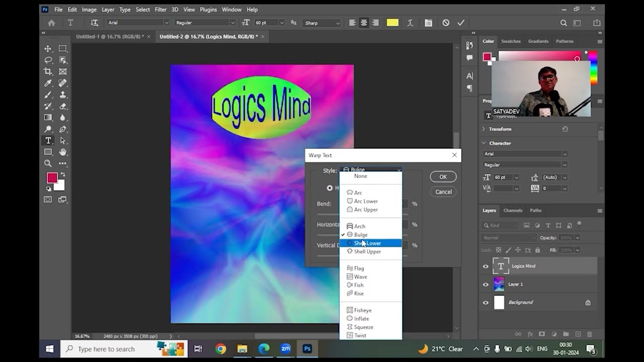Select the Frame tool
This screenshot has width=644, height=362.
pos(63,72)
